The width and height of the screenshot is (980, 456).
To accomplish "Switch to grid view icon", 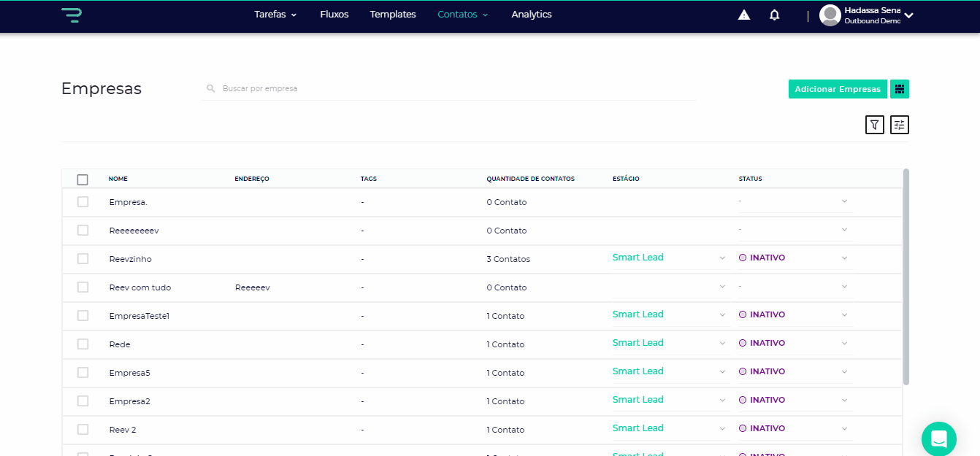I will click(899, 89).
